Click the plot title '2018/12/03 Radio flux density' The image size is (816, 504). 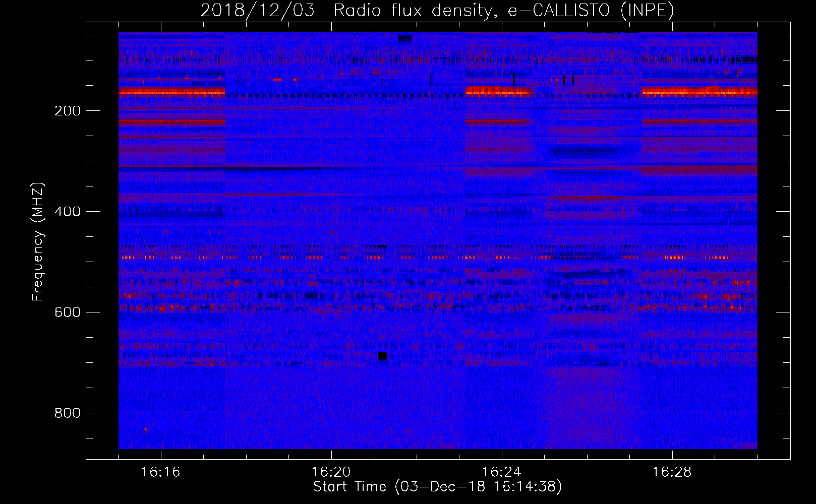[x=437, y=11]
